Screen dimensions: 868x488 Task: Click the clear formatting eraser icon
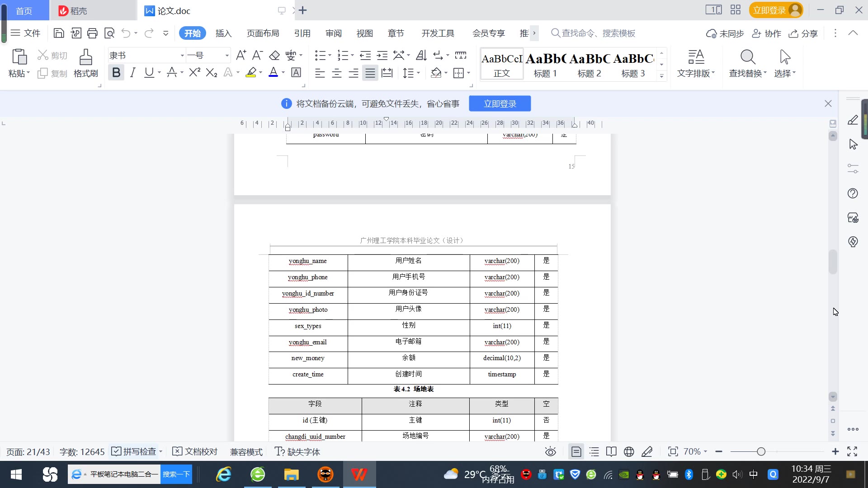tap(274, 56)
